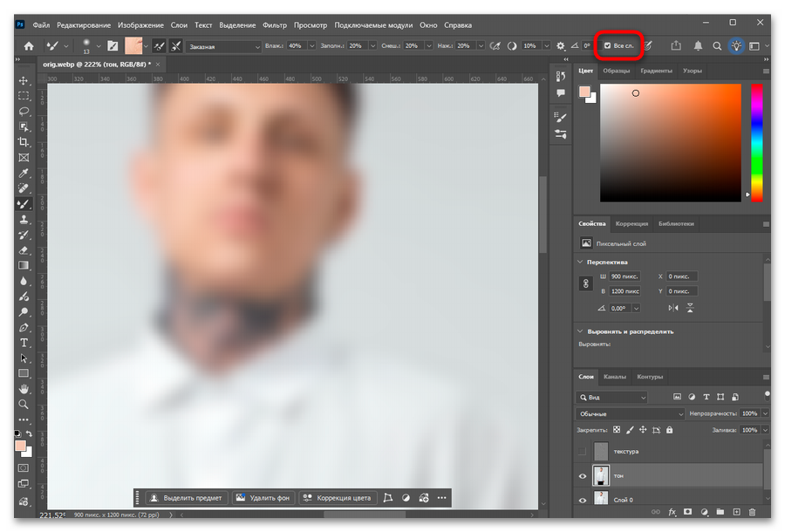
Task: Select the Crop tool
Action: click(x=24, y=142)
